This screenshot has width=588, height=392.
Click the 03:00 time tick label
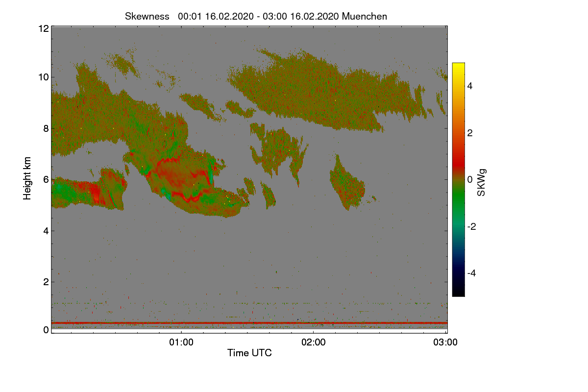coord(446,343)
